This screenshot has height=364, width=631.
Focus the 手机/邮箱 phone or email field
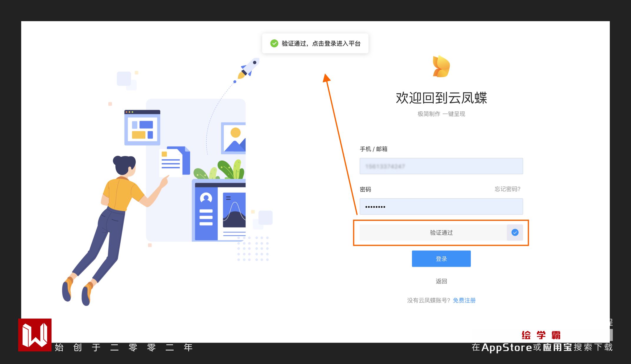coord(441,166)
